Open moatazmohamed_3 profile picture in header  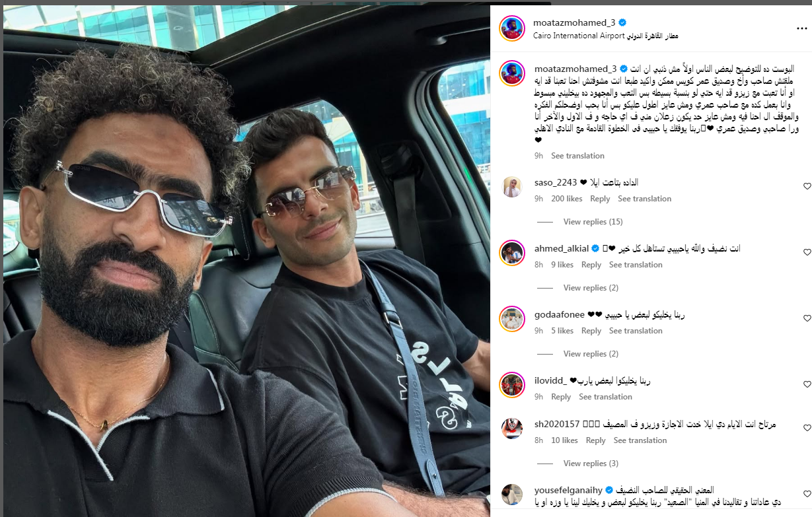511,28
